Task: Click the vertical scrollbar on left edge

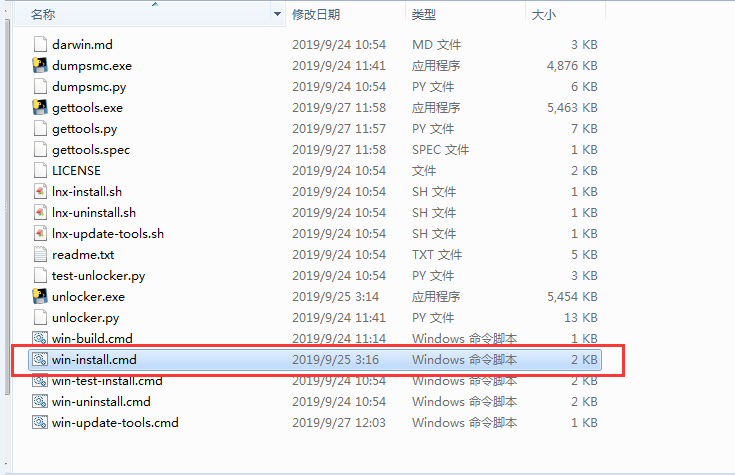Action: click(5, 200)
